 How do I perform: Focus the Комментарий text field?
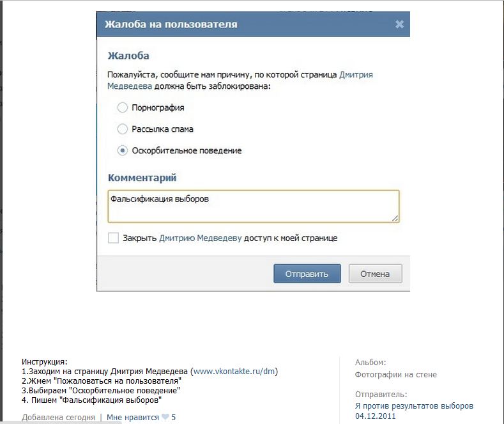(253, 206)
